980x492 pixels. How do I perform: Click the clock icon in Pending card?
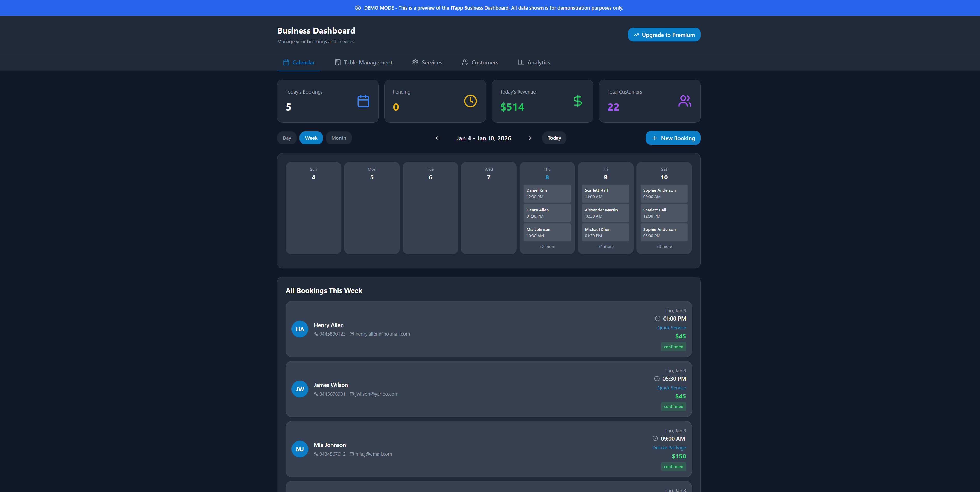[470, 101]
